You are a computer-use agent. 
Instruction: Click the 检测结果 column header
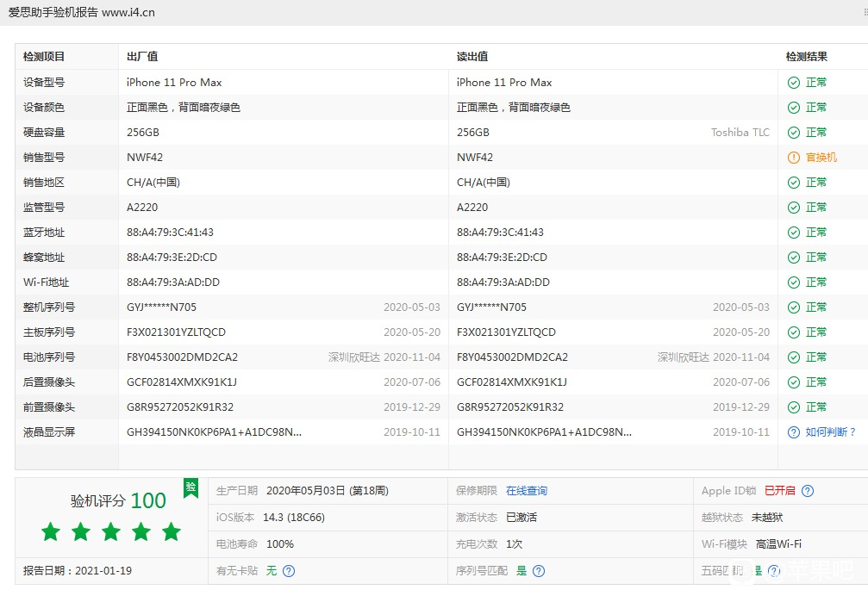click(807, 56)
